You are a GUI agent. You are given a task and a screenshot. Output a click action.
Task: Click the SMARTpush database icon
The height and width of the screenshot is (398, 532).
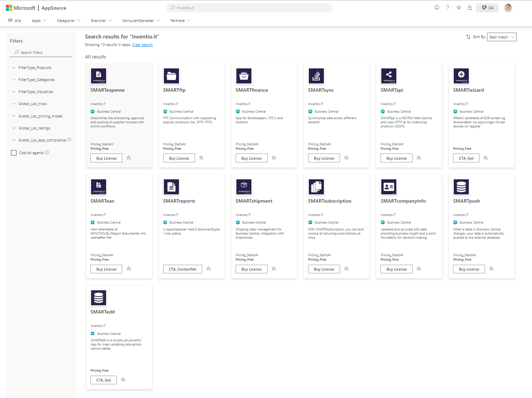(x=461, y=187)
